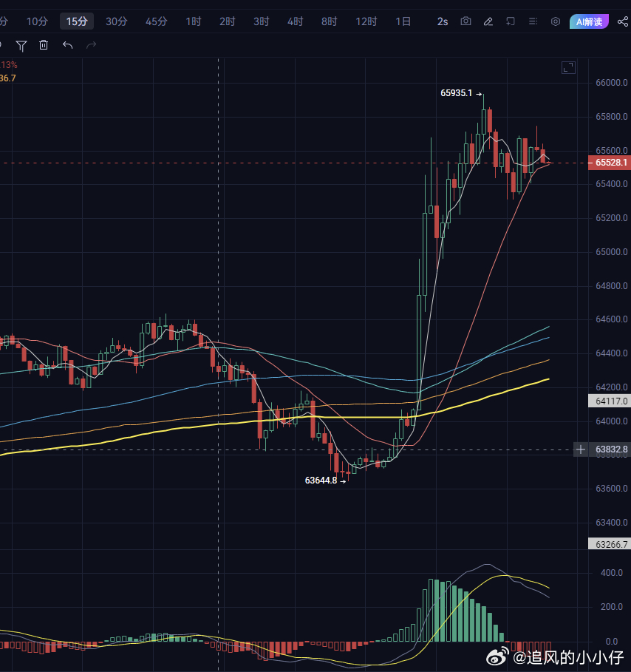Select the 15分 timeframe tab

(77, 21)
